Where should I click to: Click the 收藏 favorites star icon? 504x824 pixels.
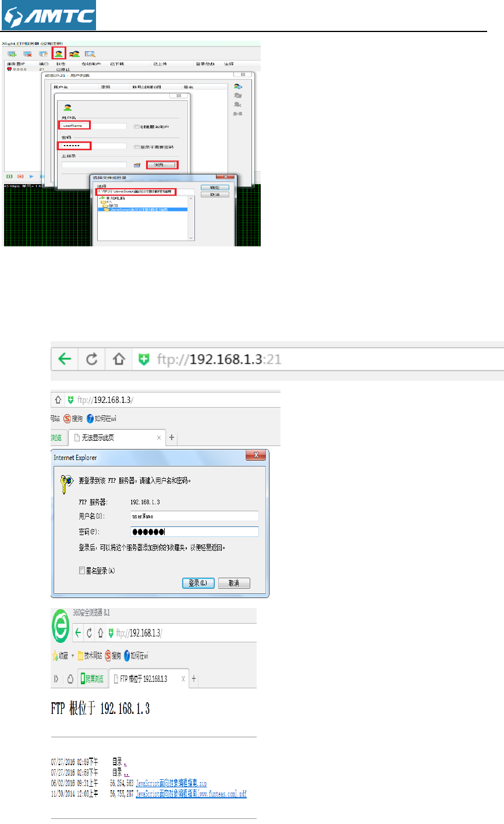click(x=55, y=655)
